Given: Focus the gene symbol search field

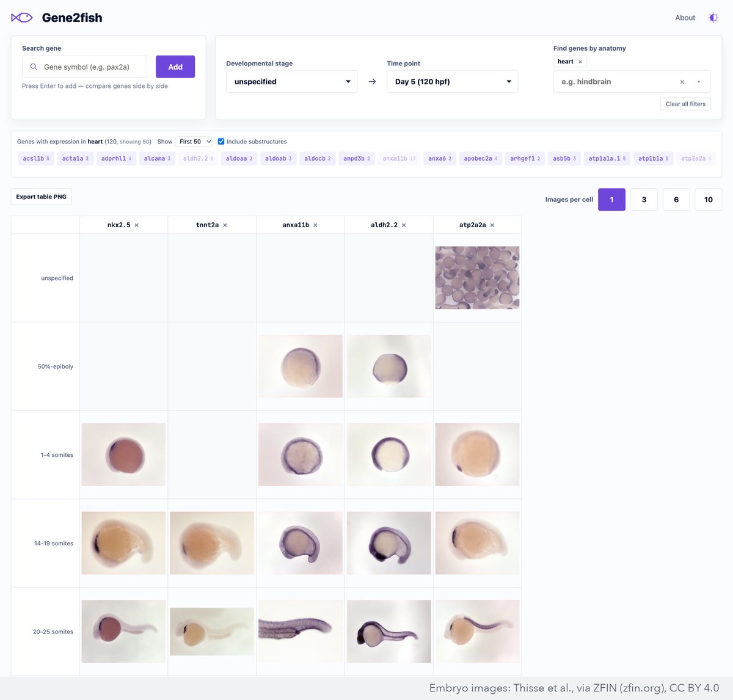Looking at the screenshot, I should point(84,67).
